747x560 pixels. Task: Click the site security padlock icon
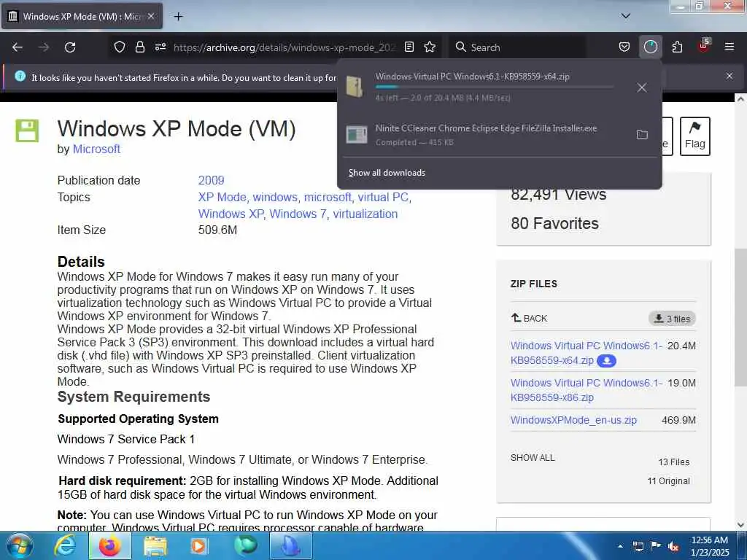point(139,47)
